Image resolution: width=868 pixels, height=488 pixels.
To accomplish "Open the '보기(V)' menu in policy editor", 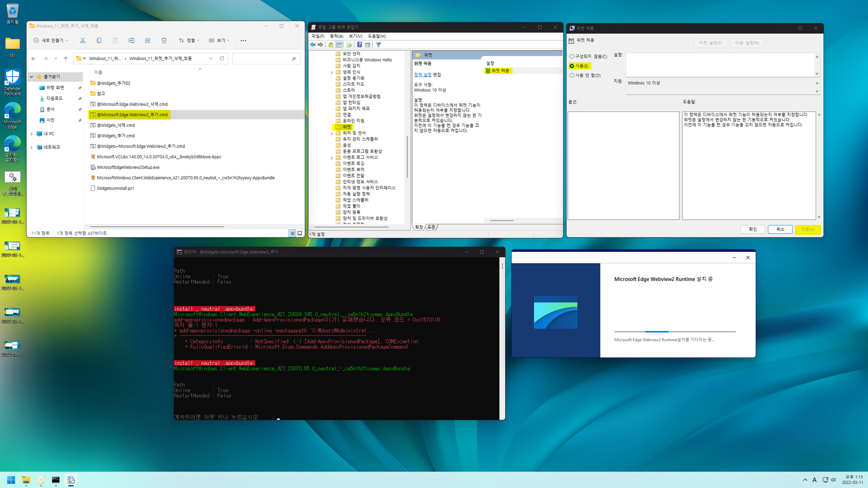I will [x=356, y=36].
